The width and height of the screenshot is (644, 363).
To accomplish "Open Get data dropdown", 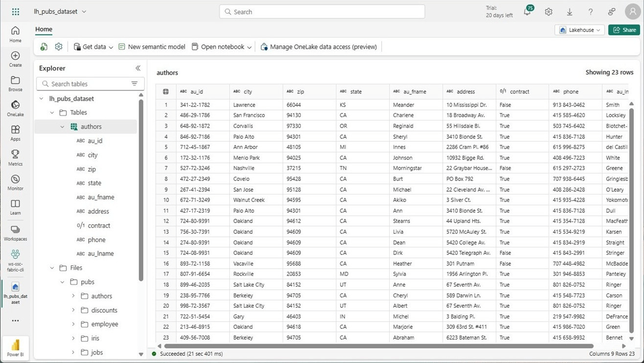I will (x=93, y=47).
